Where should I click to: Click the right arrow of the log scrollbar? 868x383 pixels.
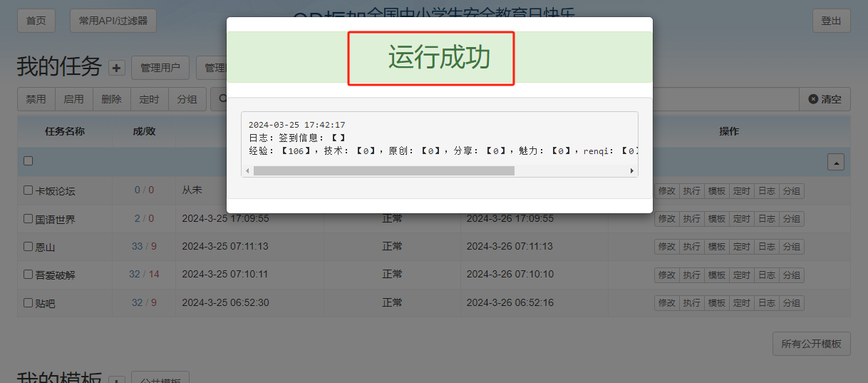(x=631, y=170)
